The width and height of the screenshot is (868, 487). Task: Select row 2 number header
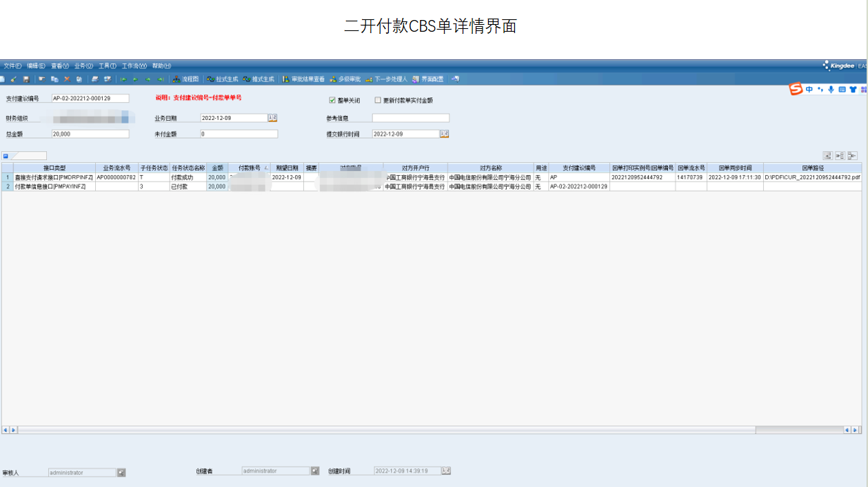coord(8,186)
